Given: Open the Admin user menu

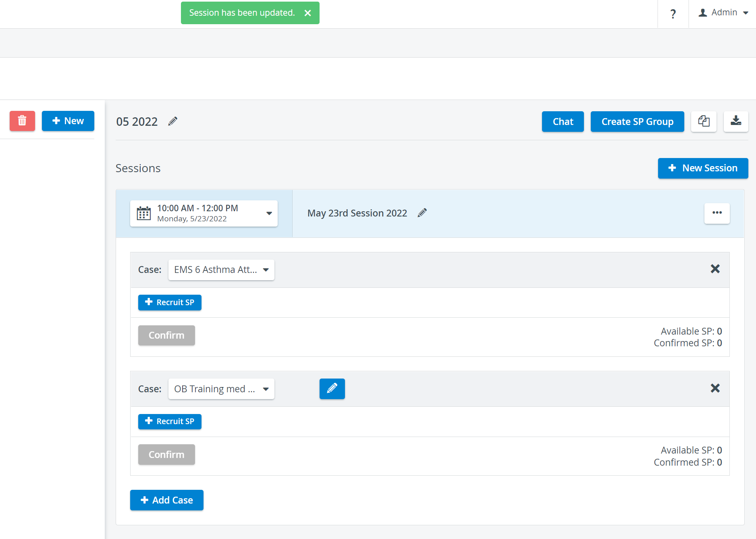Looking at the screenshot, I should 723,12.
